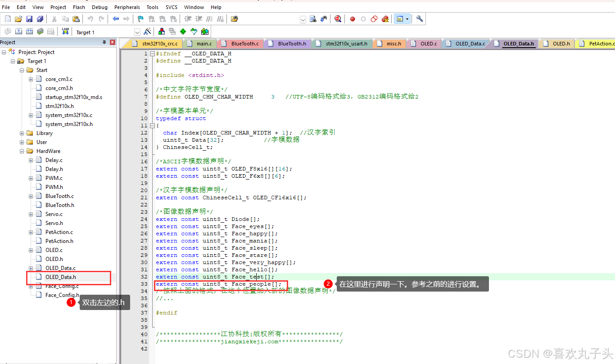Screen dimensions: 615x364
Task: Start the debug session magnifier icon
Action: [338, 19]
